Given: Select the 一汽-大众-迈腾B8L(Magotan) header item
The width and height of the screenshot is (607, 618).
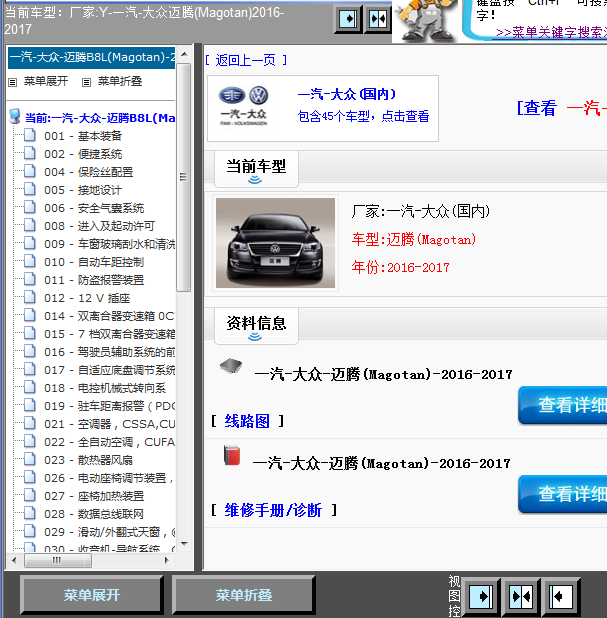Looking at the screenshot, I should (x=91, y=58).
